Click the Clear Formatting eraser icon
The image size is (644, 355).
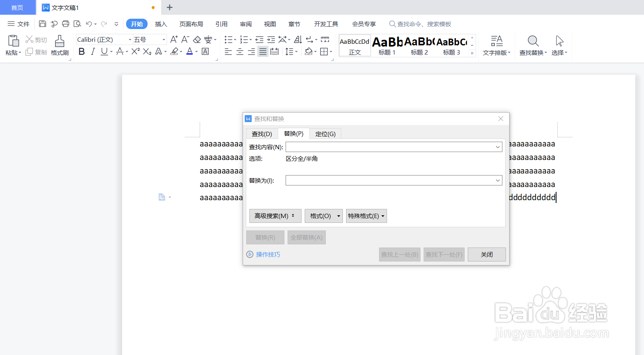[197, 39]
